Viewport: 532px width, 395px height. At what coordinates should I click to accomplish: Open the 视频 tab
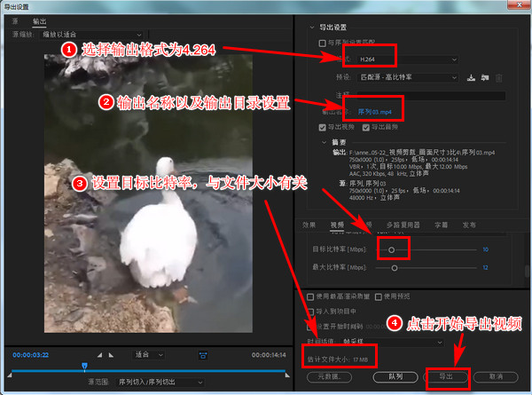337,225
